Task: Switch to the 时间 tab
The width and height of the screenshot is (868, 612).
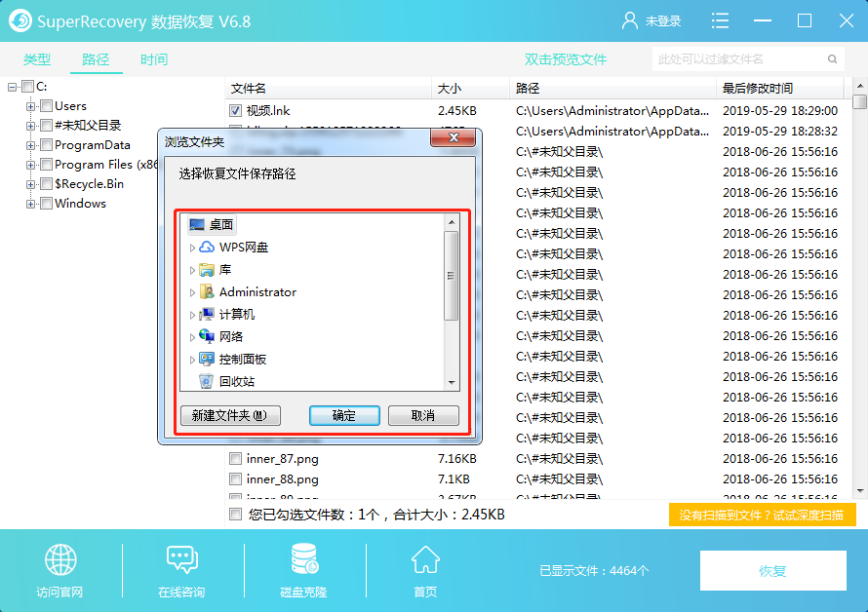Action: coord(152,58)
